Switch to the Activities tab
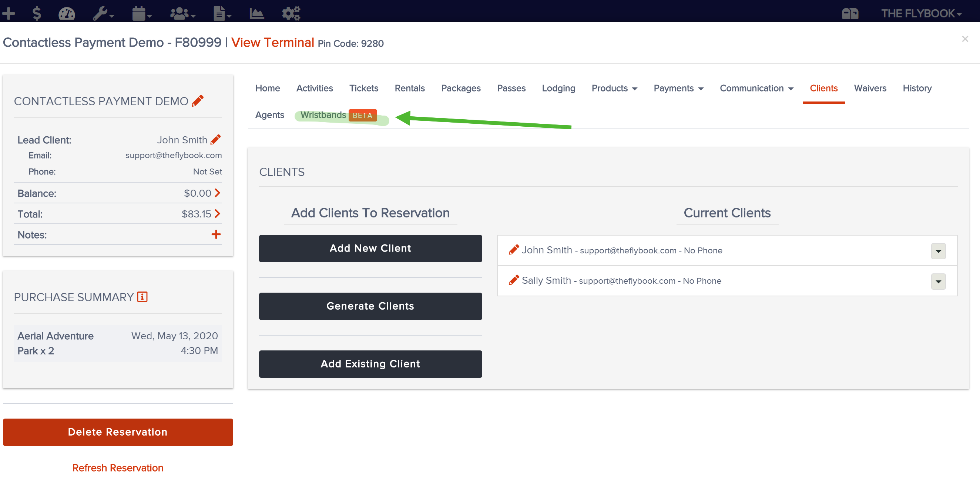Screen dimensions: 980x486 pos(315,88)
